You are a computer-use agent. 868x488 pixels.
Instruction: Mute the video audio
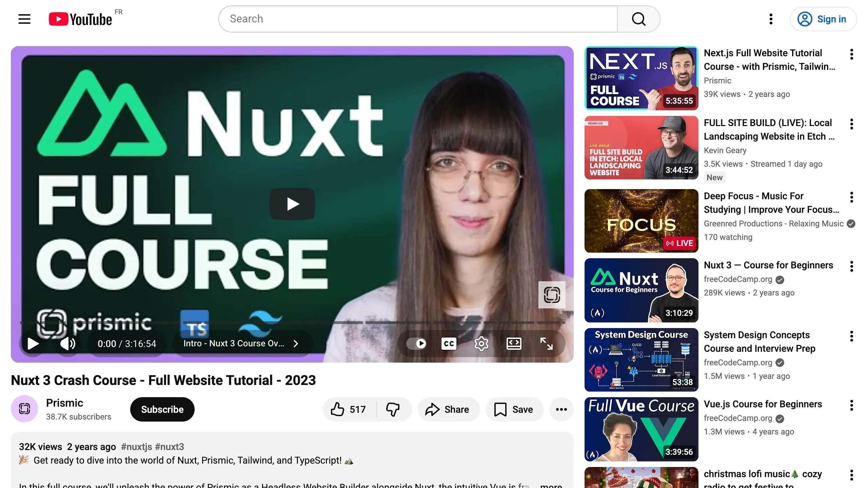click(67, 343)
